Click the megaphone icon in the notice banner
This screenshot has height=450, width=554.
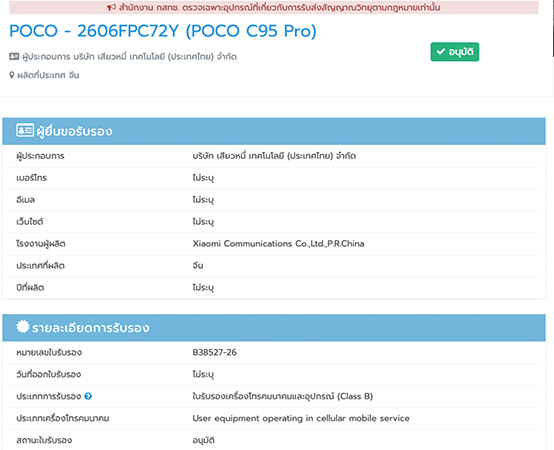111,7
